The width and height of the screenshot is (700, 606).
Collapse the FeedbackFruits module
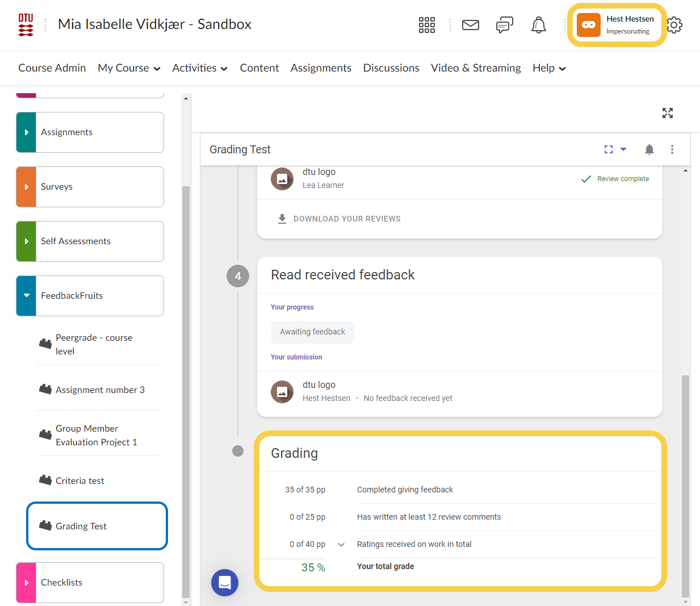click(26, 296)
